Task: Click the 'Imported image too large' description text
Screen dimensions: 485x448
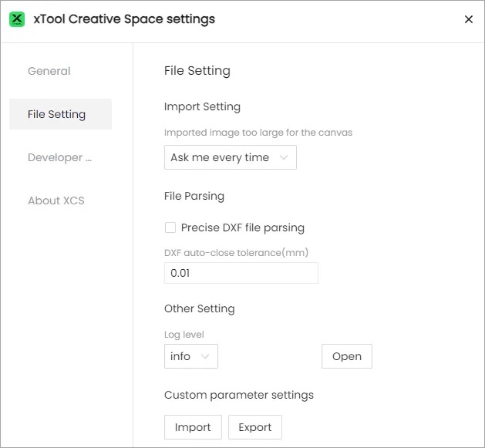Action: coord(258,133)
